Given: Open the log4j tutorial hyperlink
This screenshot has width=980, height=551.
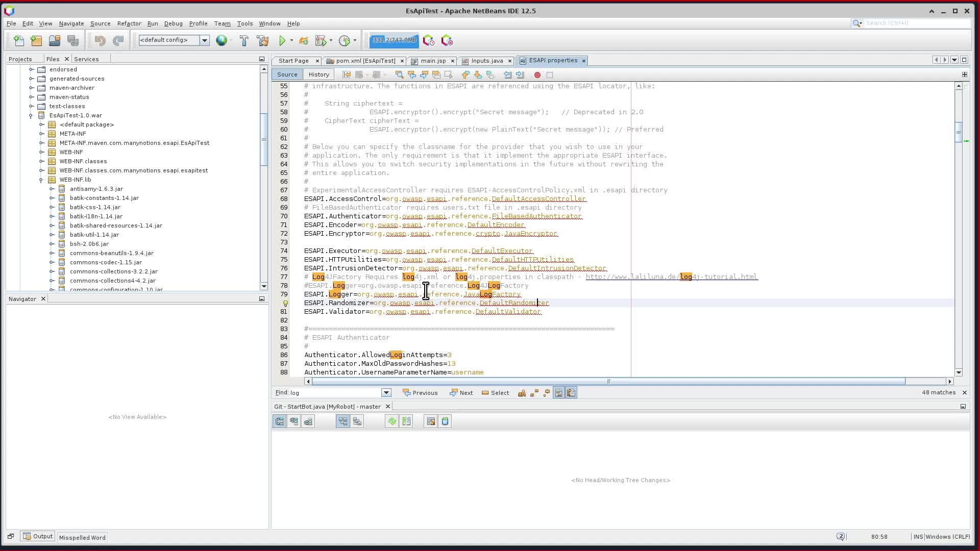Looking at the screenshot, I should click(x=671, y=277).
